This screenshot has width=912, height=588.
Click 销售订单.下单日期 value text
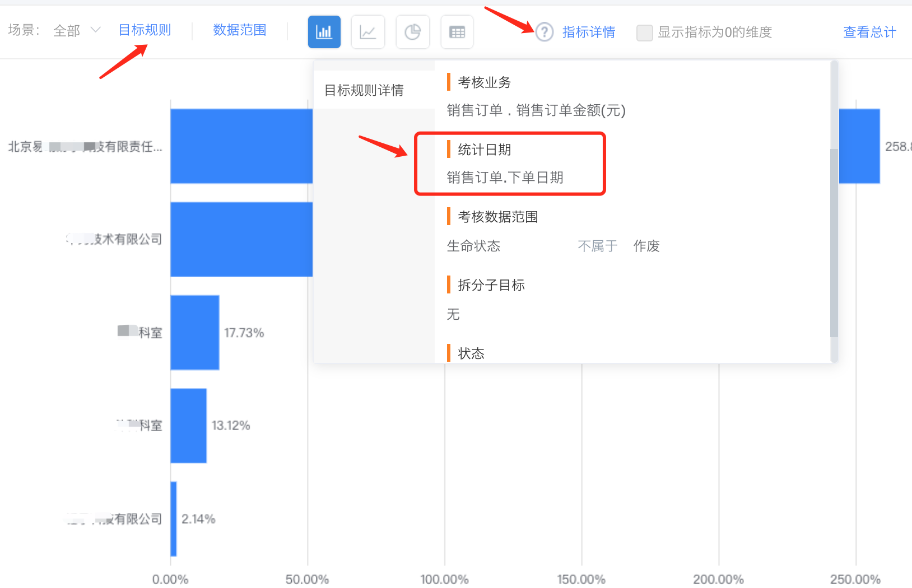tap(505, 178)
